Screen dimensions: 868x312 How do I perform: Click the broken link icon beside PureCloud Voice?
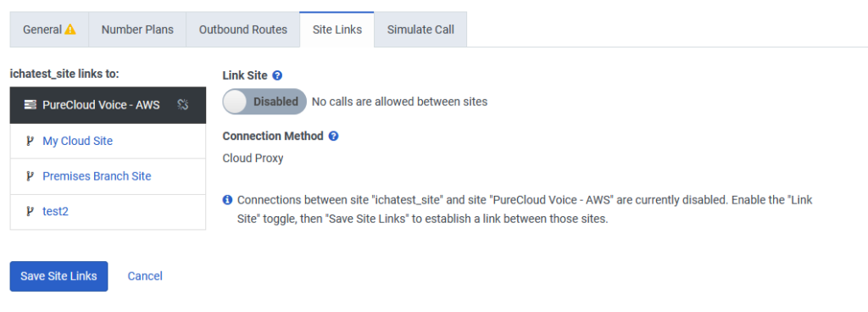pyautogui.click(x=183, y=104)
